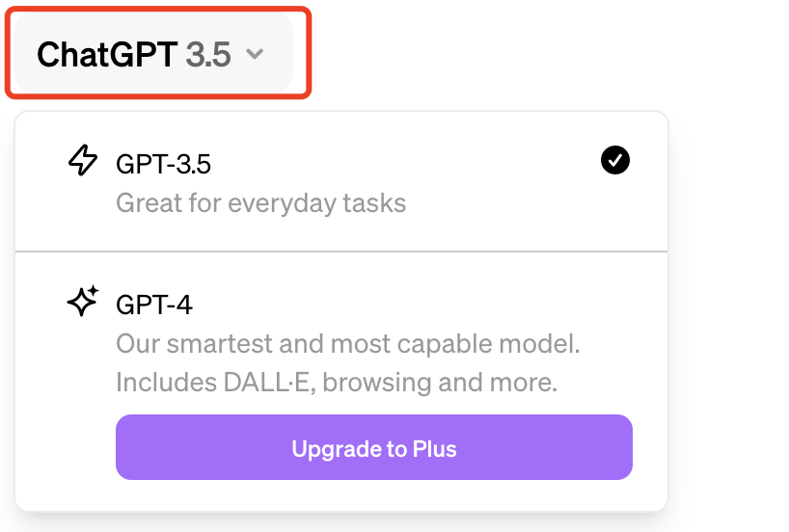Select the GPT-3.5 model title
The image size is (789, 532).
[163, 165]
